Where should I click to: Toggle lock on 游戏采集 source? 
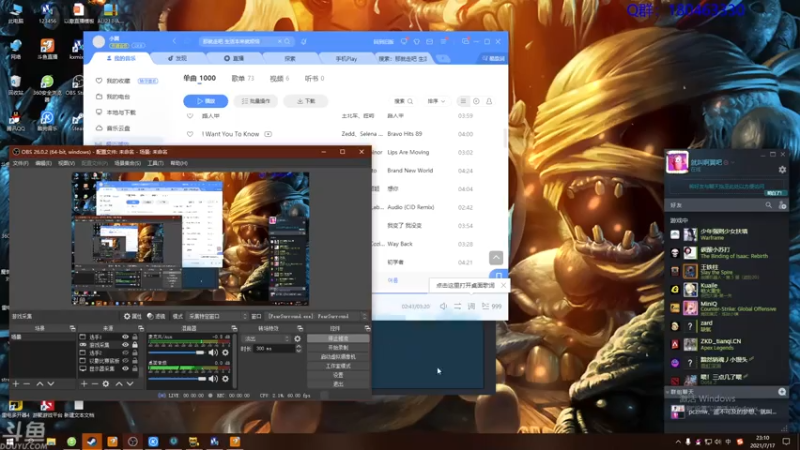135,345
